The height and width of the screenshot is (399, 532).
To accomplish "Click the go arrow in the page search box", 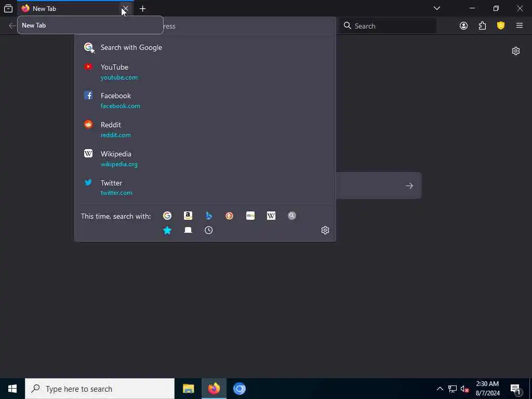I will coord(409,185).
